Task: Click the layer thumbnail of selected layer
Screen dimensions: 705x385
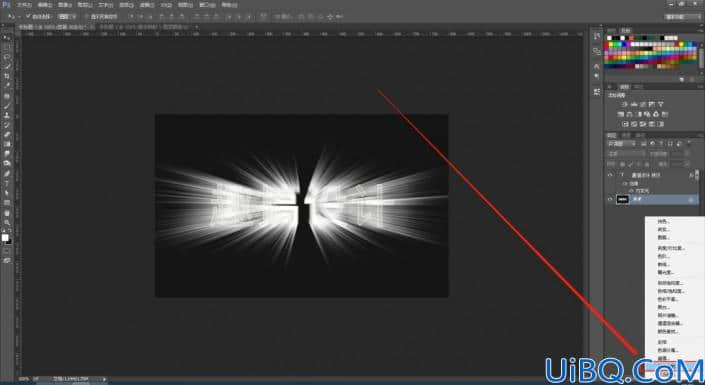Action: coord(623,199)
